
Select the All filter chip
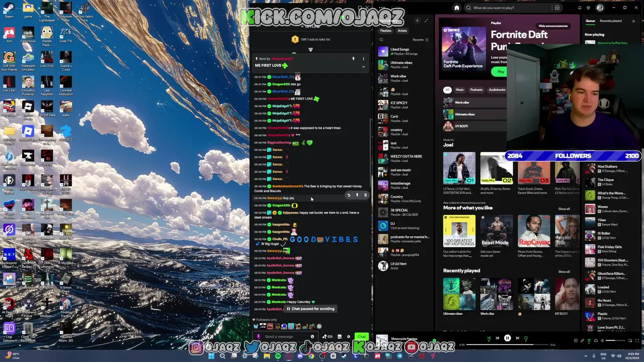(447, 90)
